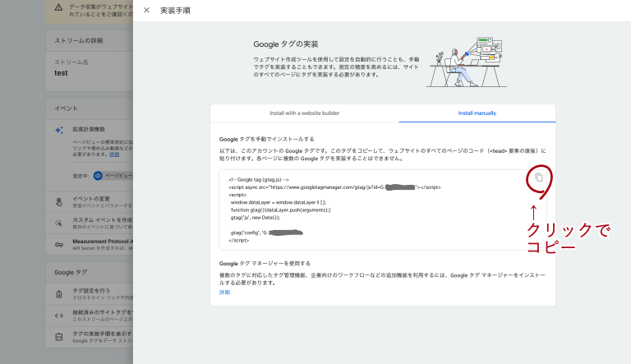Click the タグ設定を行う tag icon
Screen dimensions: 631x364
click(59, 294)
